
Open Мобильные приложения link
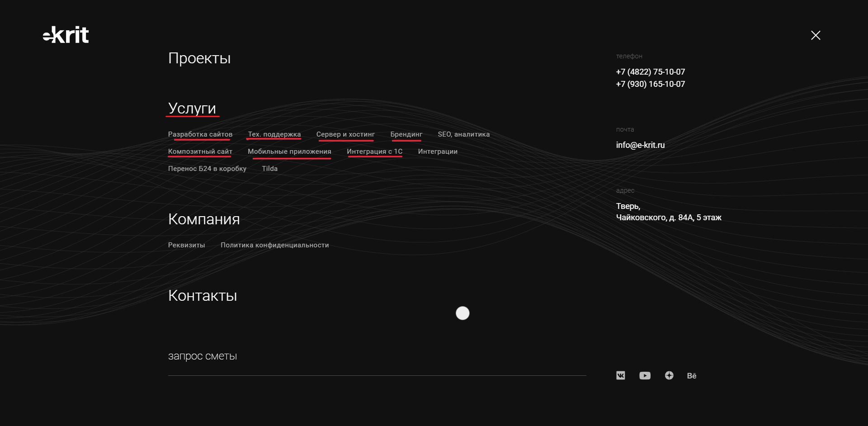coord(289,151)
